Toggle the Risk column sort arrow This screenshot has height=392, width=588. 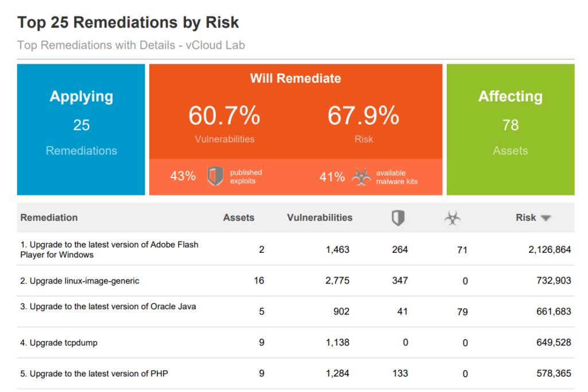[546, 218]
